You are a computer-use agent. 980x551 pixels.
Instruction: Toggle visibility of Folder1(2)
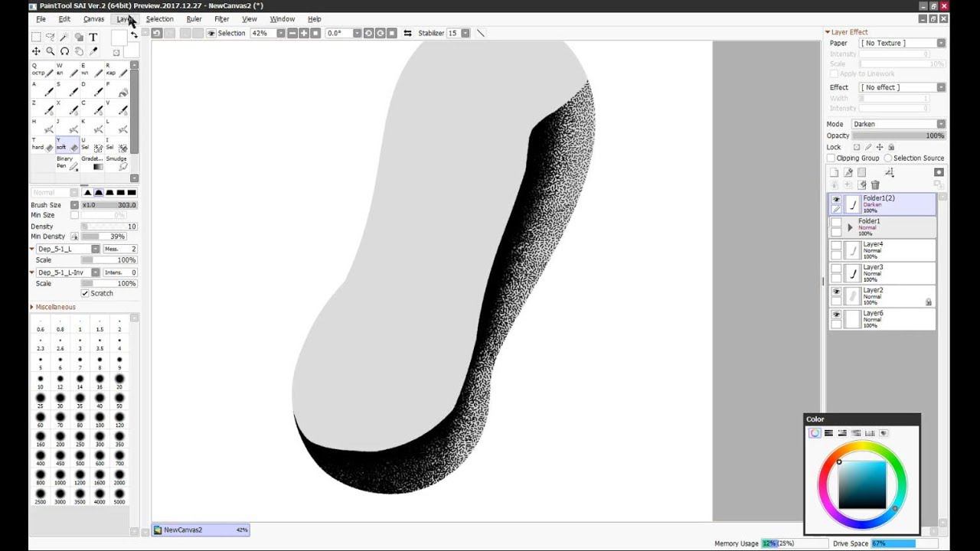tap(836, 199)
